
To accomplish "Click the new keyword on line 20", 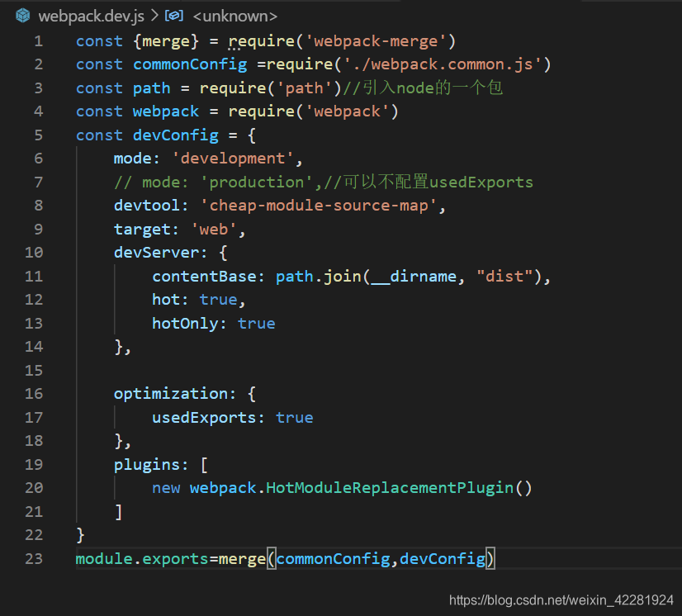I will coord(166,488).
